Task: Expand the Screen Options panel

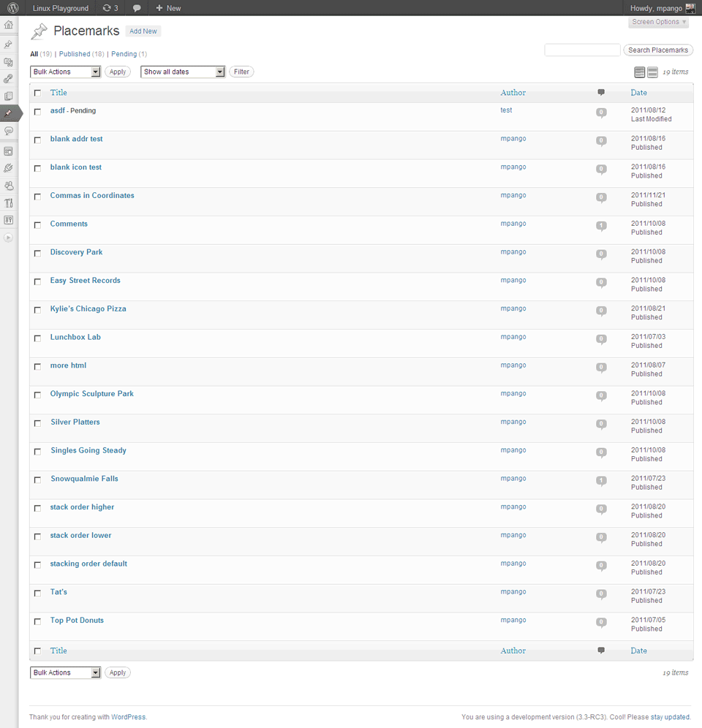Action: (658, 22)
